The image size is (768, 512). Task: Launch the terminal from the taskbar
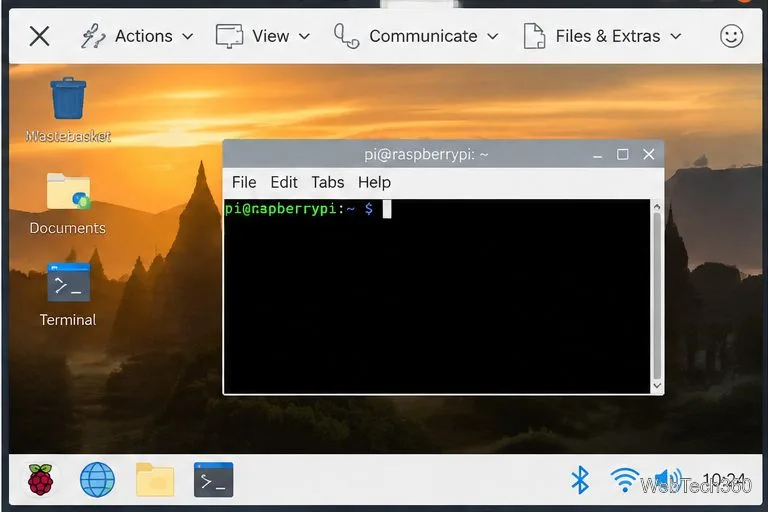coord(214,480)
